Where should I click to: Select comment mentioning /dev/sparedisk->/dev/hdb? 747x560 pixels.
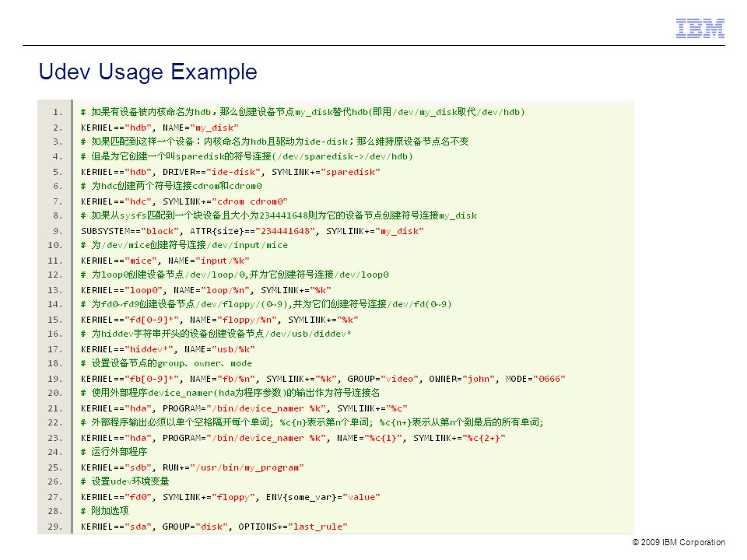pos(247,156)
